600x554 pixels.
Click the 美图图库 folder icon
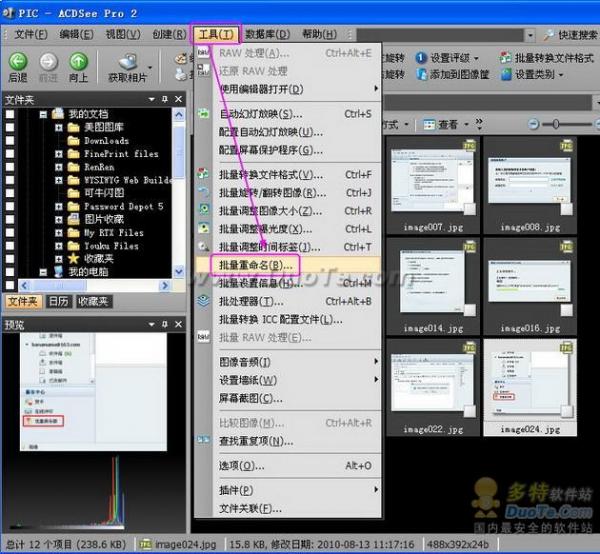(x=73, y=127)
